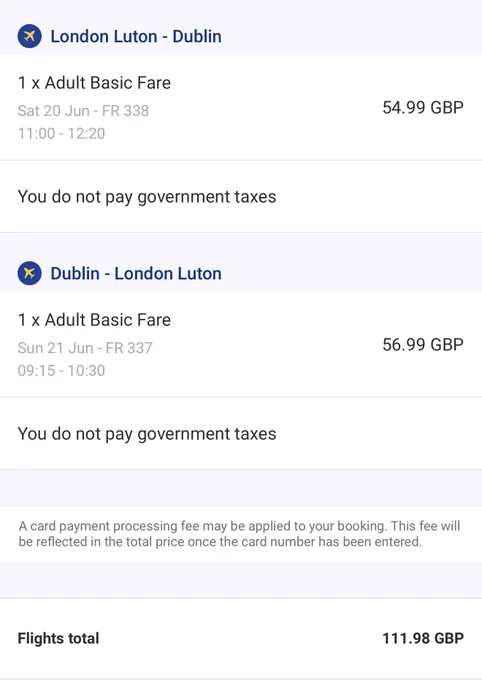Viewport: 482px width, 680px height.
Task: Click the Flights total label
Action: [x=59, y=638]
